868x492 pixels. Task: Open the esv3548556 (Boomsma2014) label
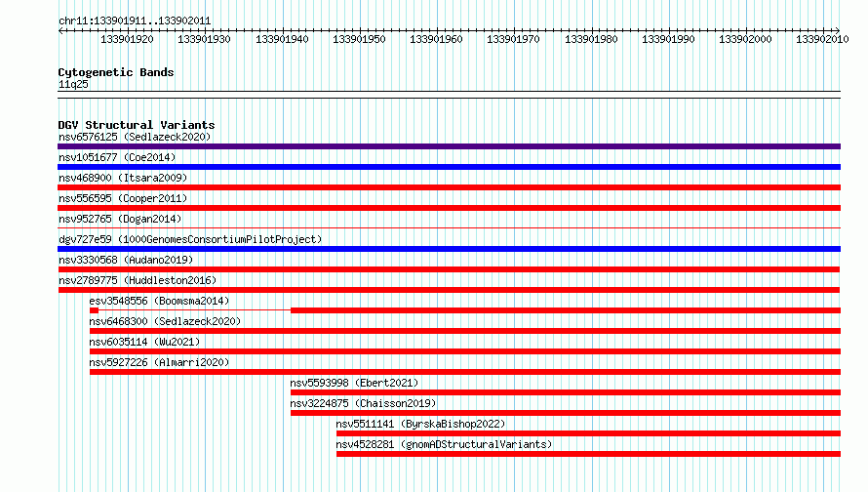point(159,301)
